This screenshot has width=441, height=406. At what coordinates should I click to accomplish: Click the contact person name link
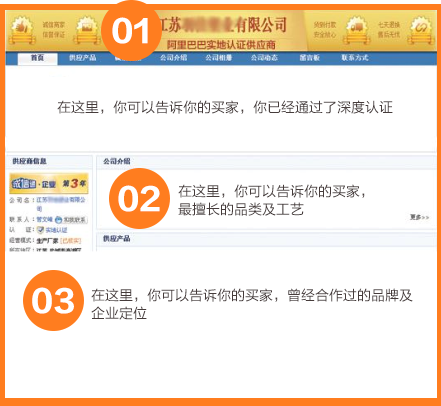[45, 220]
